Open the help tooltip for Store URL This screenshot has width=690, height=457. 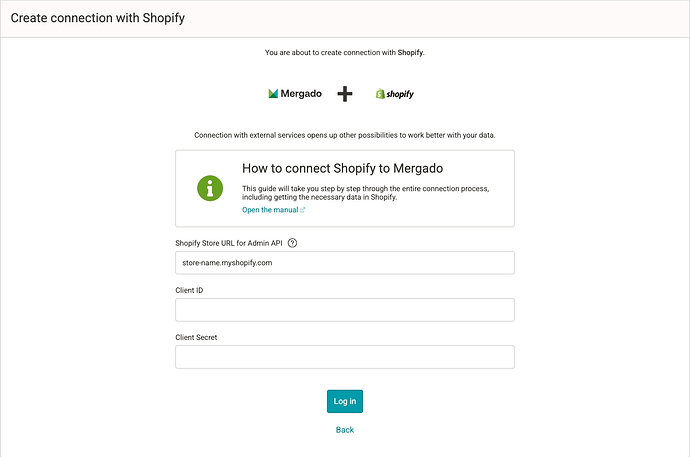292,243
